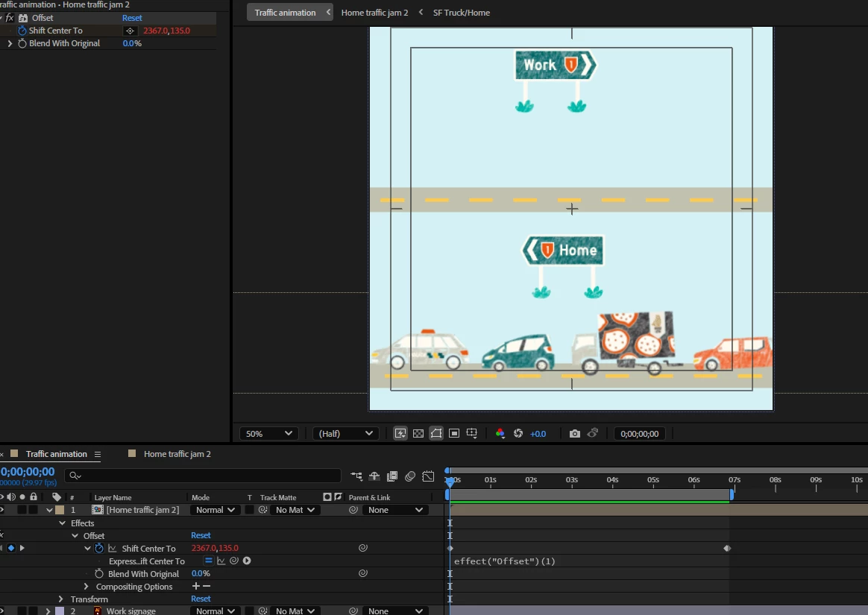Select SF Truck/Home breadcrumb tab
Image resolution: width=868 pixels, height=615 pixels.
tap(461, 12)
